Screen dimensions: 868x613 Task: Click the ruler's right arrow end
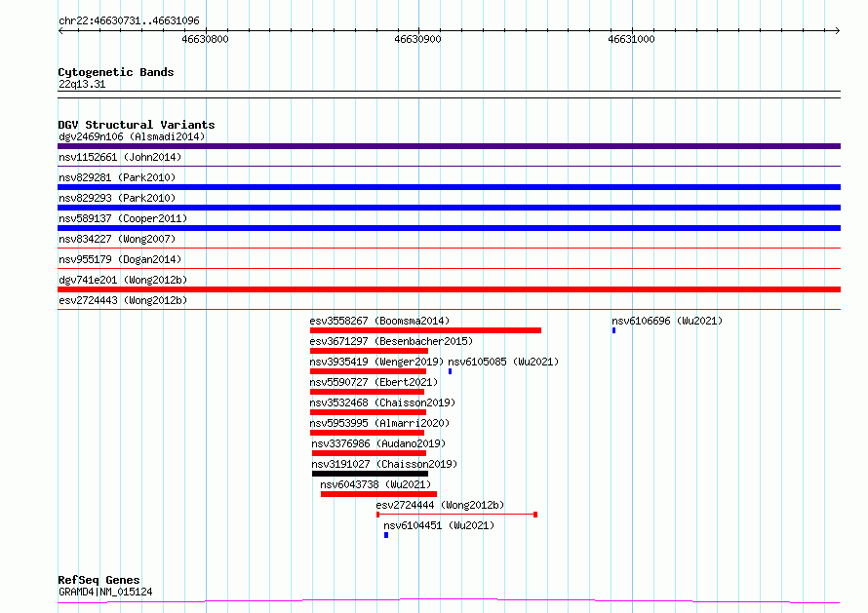click(x=838, y=30)
